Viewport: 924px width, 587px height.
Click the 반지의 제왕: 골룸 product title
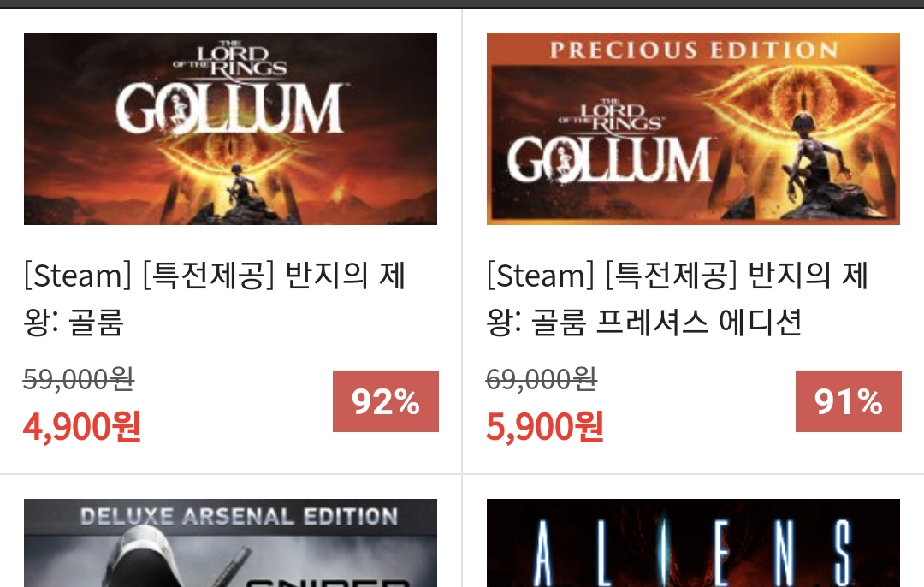point(215,299)
